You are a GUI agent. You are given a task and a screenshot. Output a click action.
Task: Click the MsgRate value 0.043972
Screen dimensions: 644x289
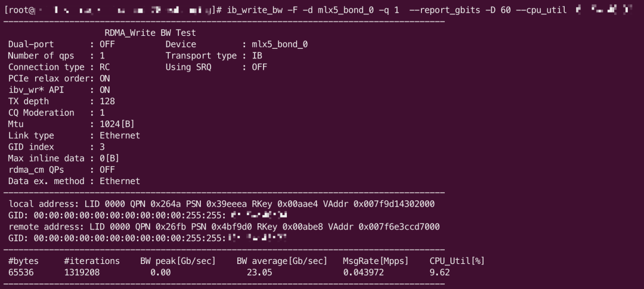pyautogui.click(x=363, y=272)
